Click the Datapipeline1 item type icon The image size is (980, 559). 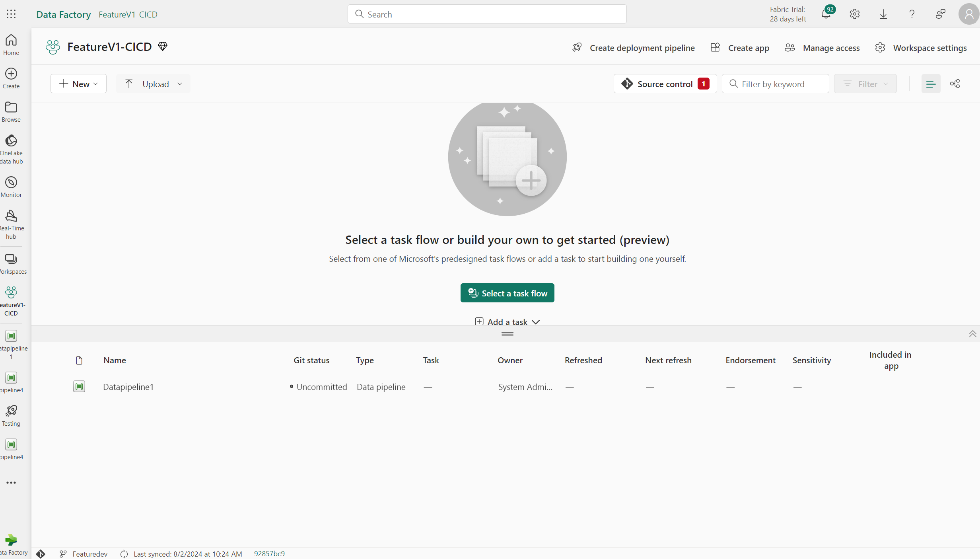(x=79, y=386)
